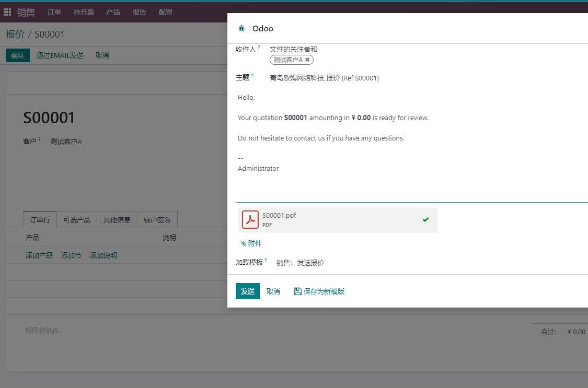The image size is (588, 388).
Task: Open the S00001.pdf PDF file icon
Action: pos(250,219)
